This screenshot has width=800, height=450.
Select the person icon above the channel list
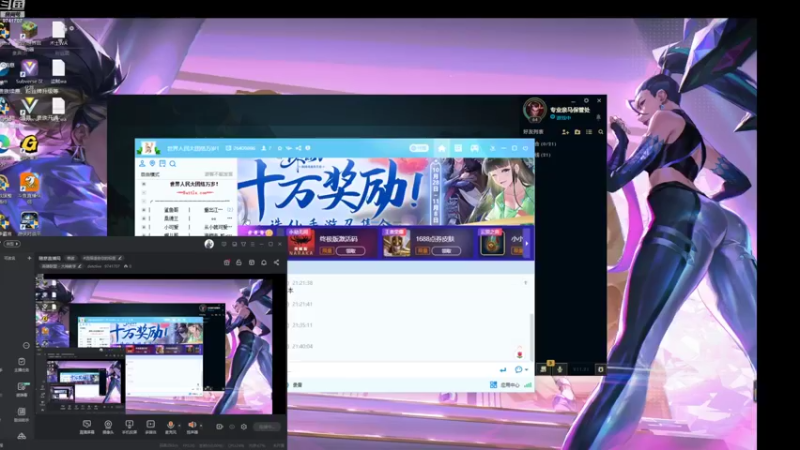pos(142,163)
